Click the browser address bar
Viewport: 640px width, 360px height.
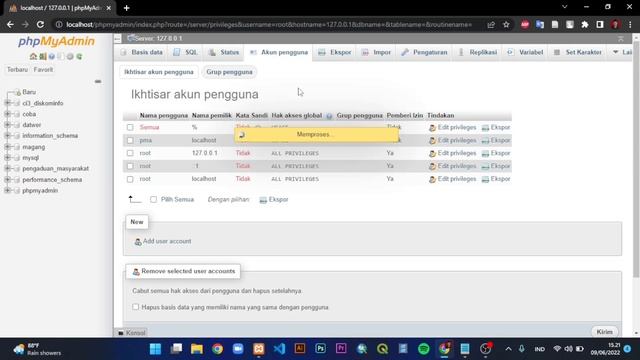coord(269,24)
